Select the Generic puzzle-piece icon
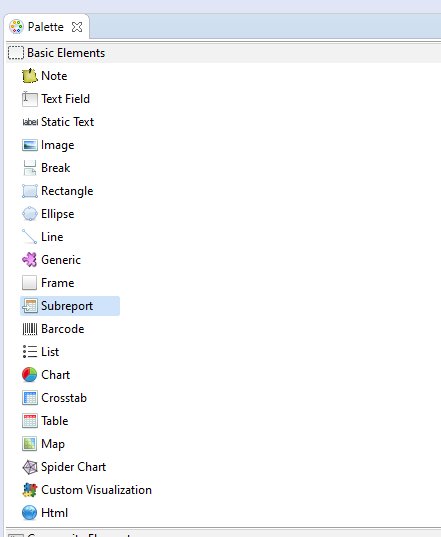The width and height of the screenshot is (441, 537). click(29, 260)
